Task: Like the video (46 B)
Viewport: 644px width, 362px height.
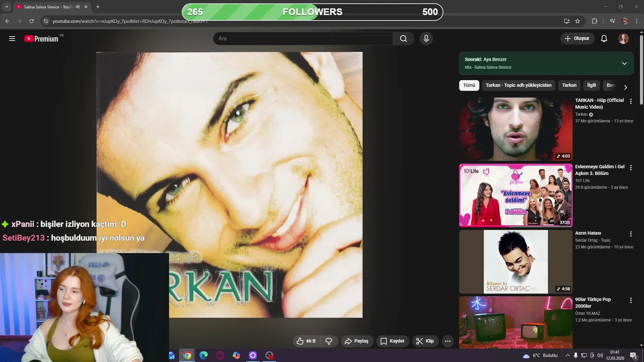Action: [306, 341]
